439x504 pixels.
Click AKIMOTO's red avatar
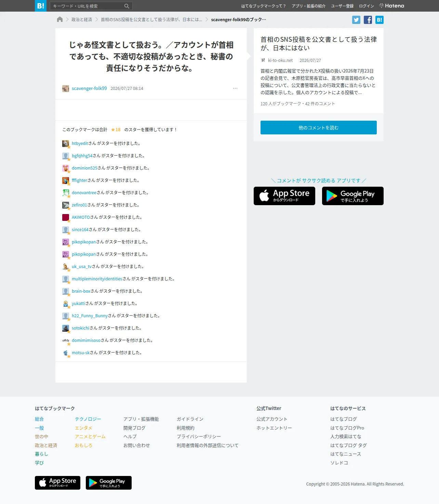pyautogui.click(x=66, y=217)
